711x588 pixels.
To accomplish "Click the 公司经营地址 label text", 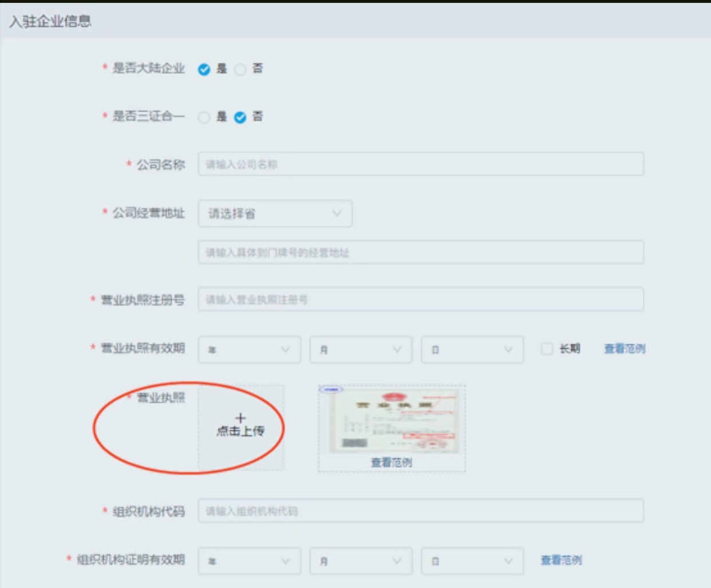I will tap(149, 213).
